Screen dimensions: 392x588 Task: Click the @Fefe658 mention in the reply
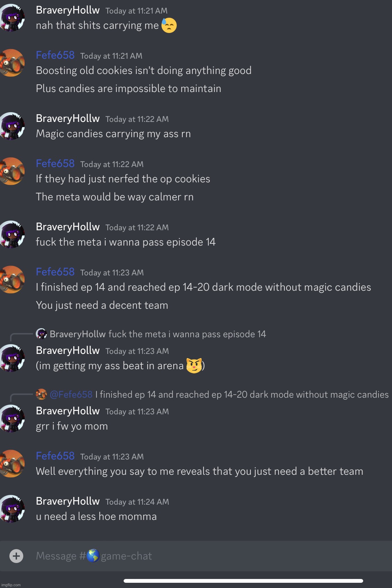click(x=71, y=395)
